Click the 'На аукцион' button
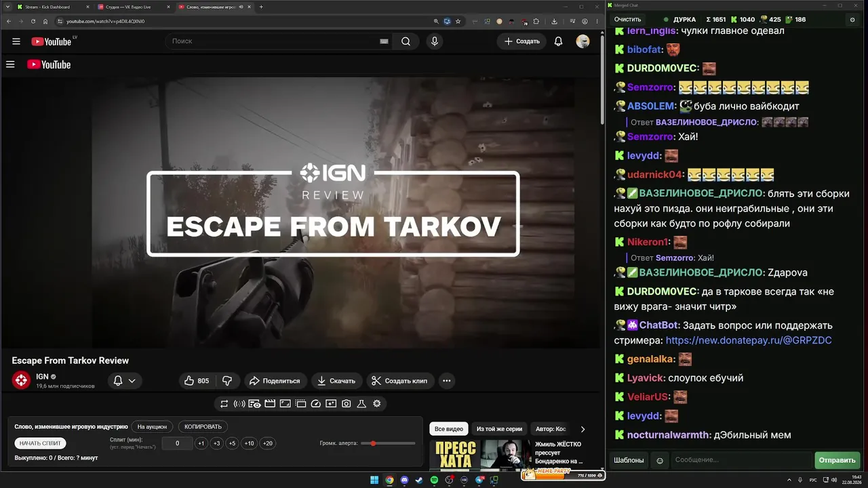This screenshot has width=868, height=488. coord(152,427)
